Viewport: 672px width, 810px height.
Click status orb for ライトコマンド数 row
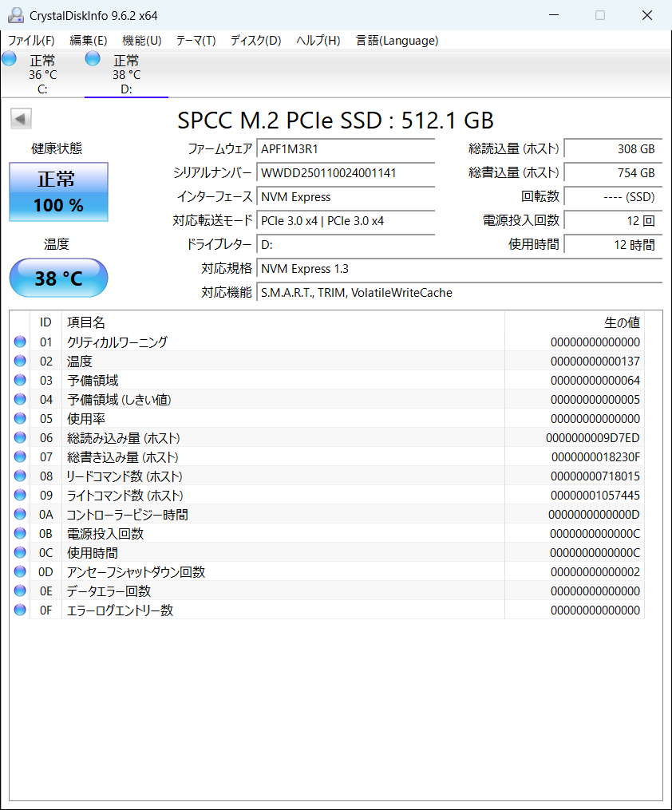[x=20, y=495]
